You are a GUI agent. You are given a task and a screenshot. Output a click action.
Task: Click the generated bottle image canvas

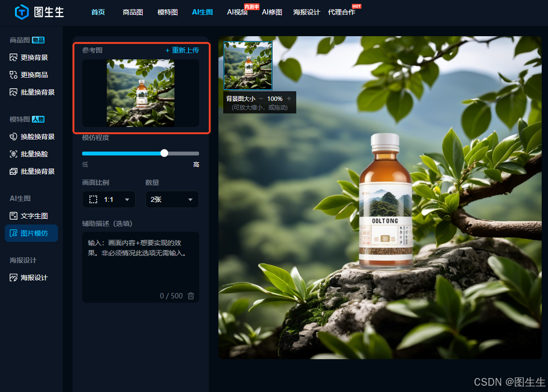point(380,197)
